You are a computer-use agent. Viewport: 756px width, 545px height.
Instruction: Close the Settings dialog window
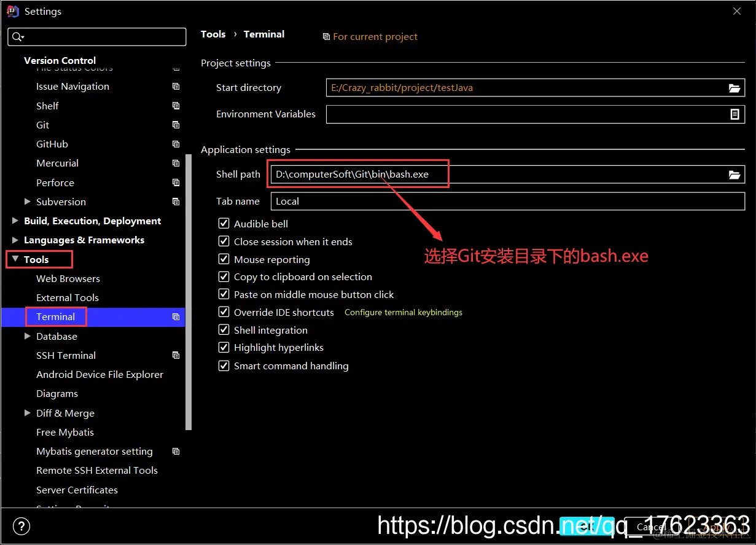click(737, 11)
